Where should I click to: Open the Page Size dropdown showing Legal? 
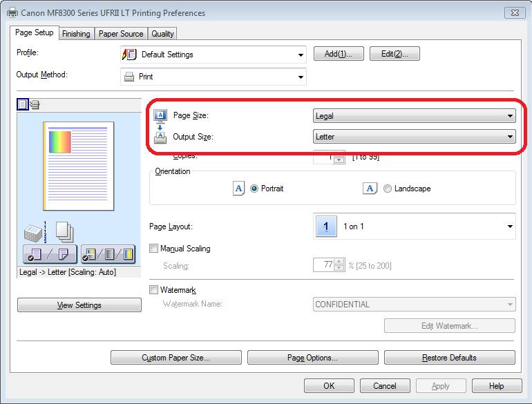click(x=415, y=116)
